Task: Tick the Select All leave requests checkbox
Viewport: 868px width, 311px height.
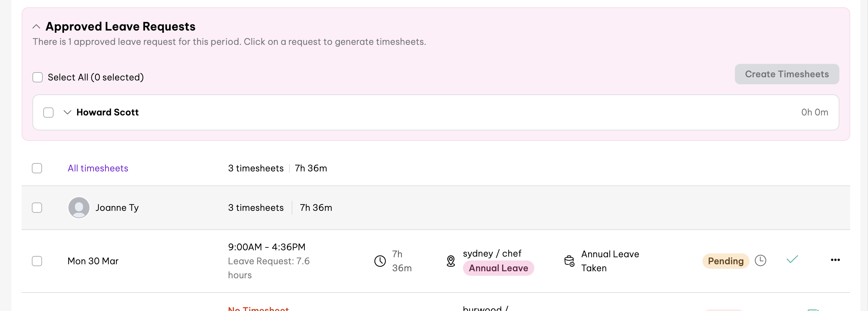Action: point(37,77)
